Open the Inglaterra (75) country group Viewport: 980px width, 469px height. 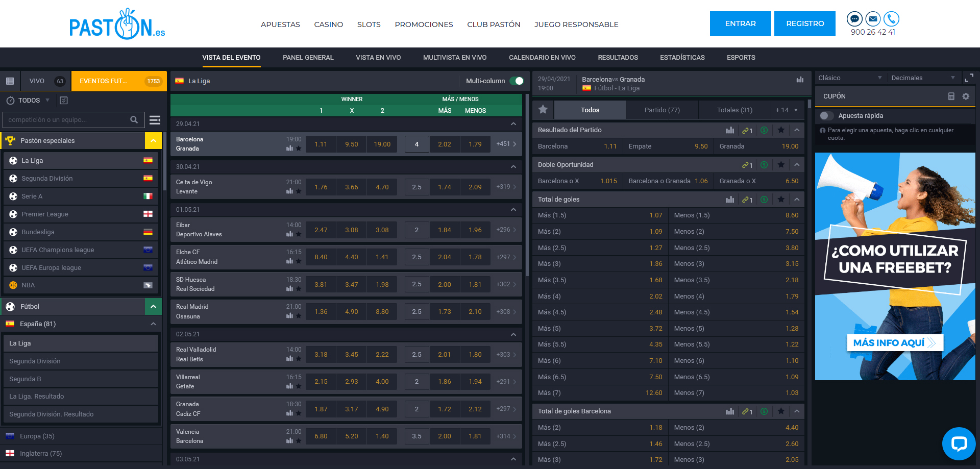click(81, 453)
